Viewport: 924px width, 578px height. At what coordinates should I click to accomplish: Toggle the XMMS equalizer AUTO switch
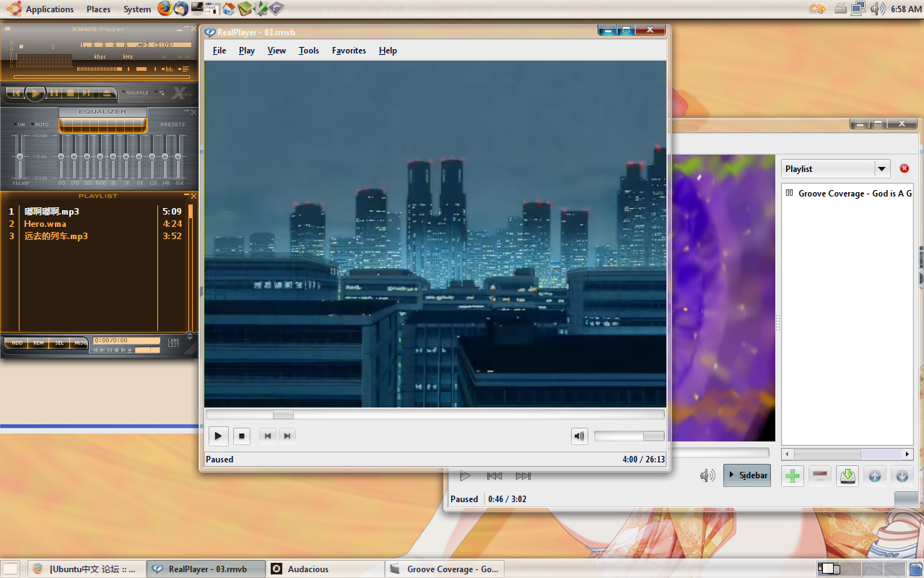coord(41,124)
